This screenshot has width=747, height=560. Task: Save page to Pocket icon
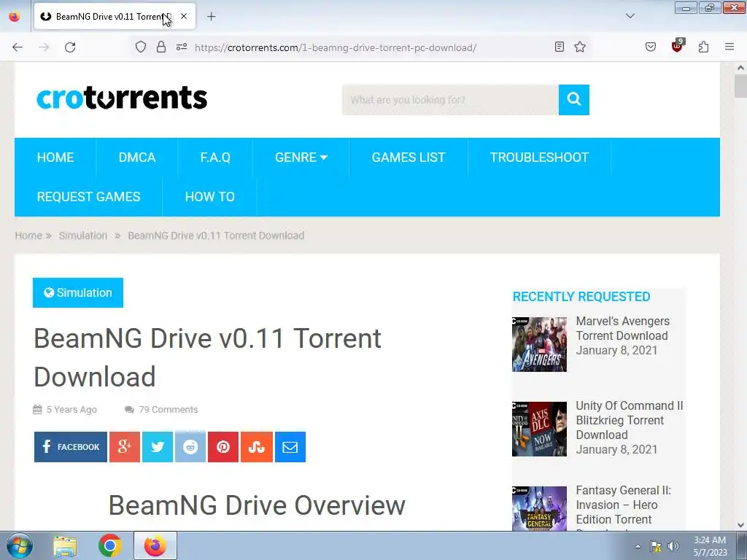point(650,47)
